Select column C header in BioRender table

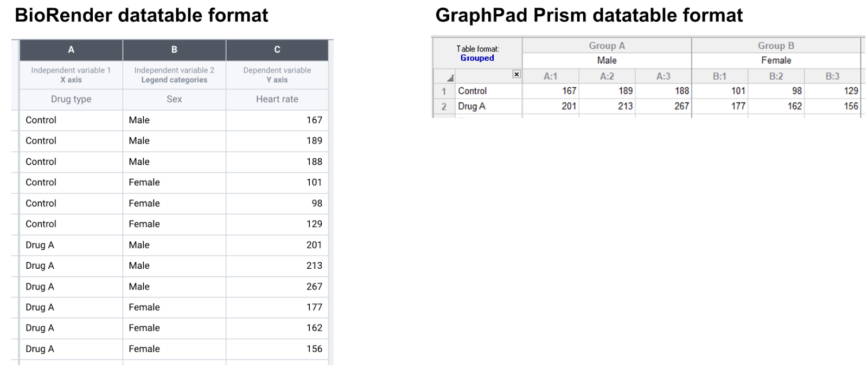coord(277,50)
